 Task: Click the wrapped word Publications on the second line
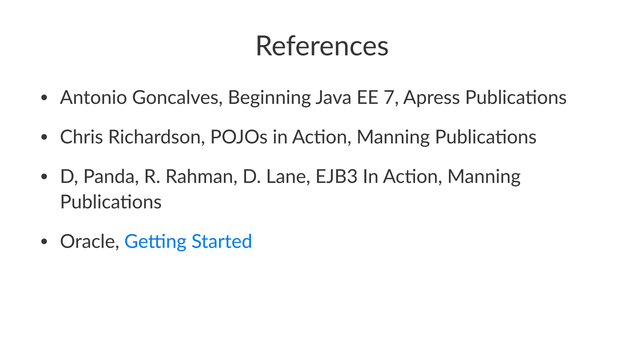(111, 202)
